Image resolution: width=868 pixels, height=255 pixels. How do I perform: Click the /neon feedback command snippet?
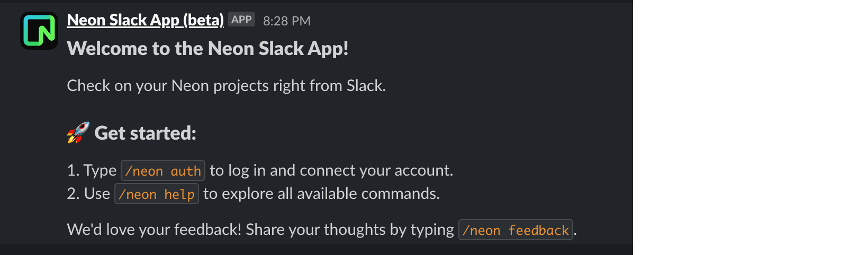coord(516,230)
